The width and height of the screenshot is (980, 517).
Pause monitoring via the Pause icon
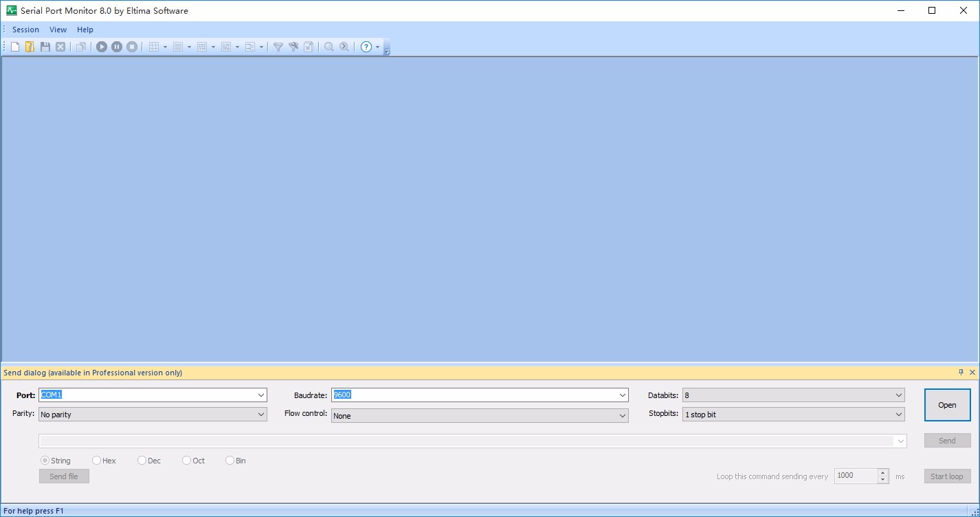[x=117, y=47]
